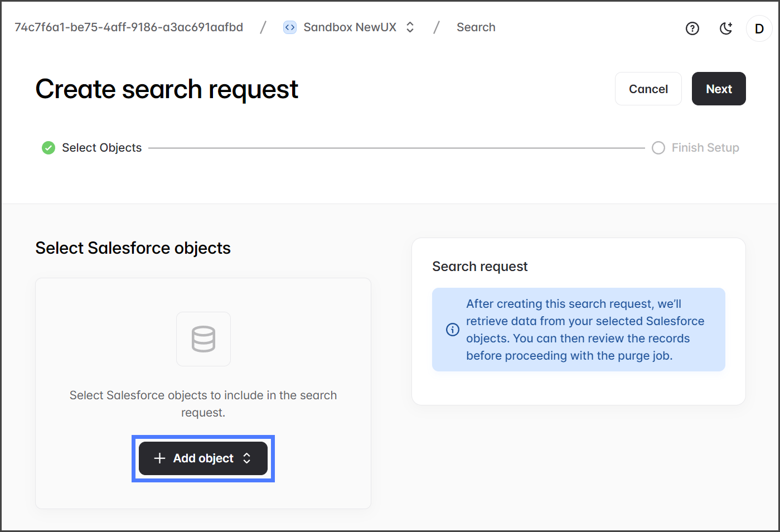
Task: Open the 74c7f6a1 organization breadcrumb
Action: 129,27
